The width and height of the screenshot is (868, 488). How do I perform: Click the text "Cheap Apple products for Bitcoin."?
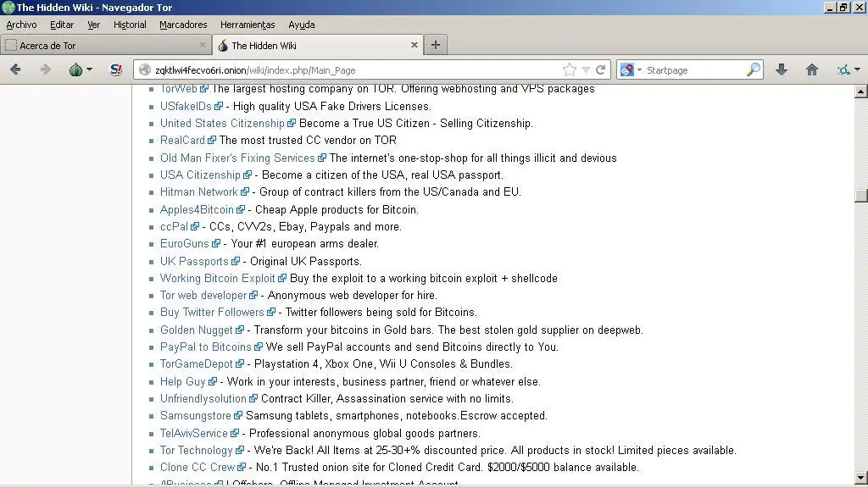[337, 210]
